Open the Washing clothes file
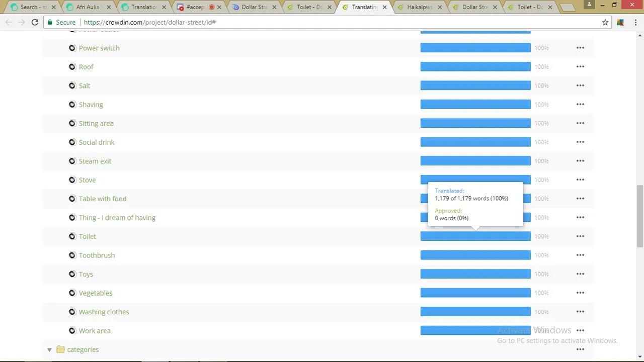 click(104, 312)
